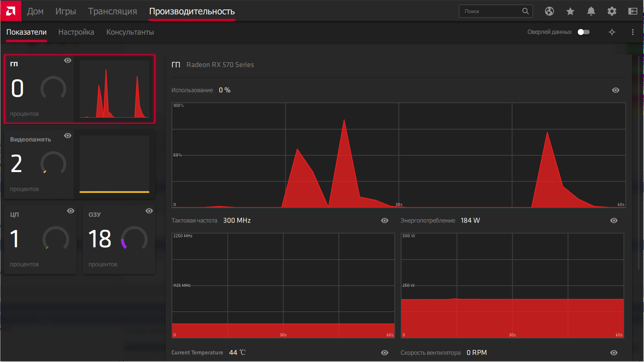Toggle the Оверлей данных switch
Viewport: 644px width, 362px height.
click(x=584, y=32)
